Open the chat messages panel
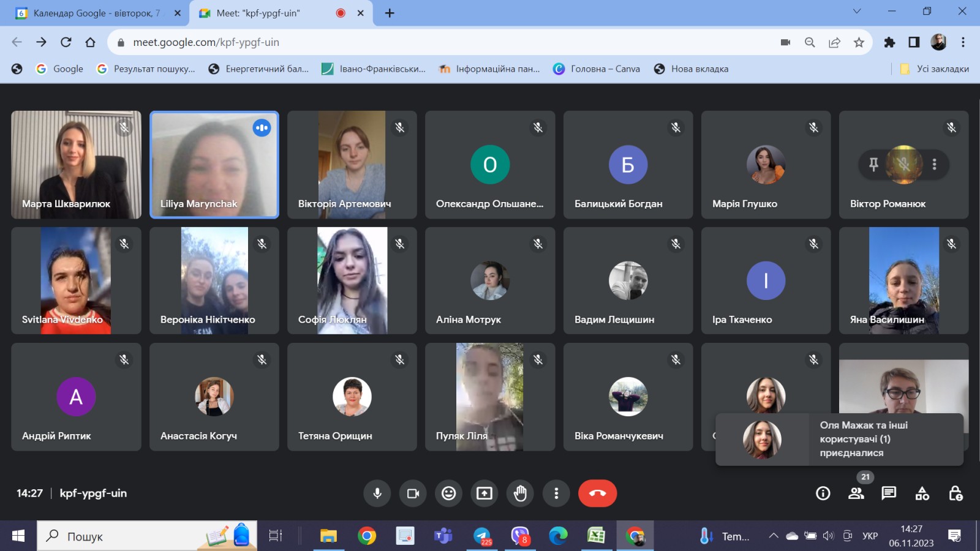This screenshot has height=551, width=980. coord(889,493)
